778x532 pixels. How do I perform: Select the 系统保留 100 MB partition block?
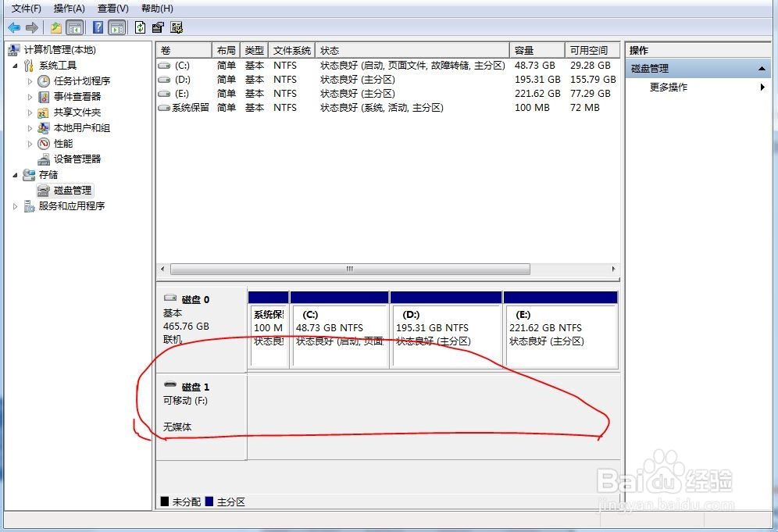[x=269, y=330]
